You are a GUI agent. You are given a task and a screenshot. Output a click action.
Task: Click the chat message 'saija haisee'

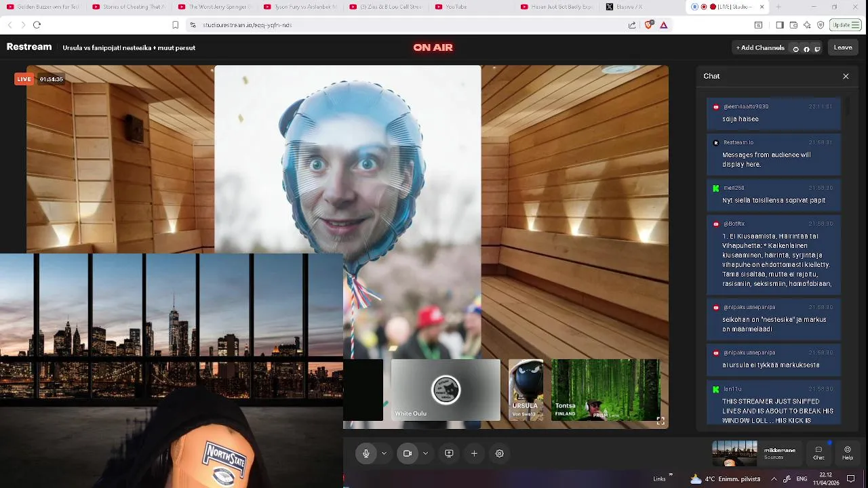click(774, 113)
